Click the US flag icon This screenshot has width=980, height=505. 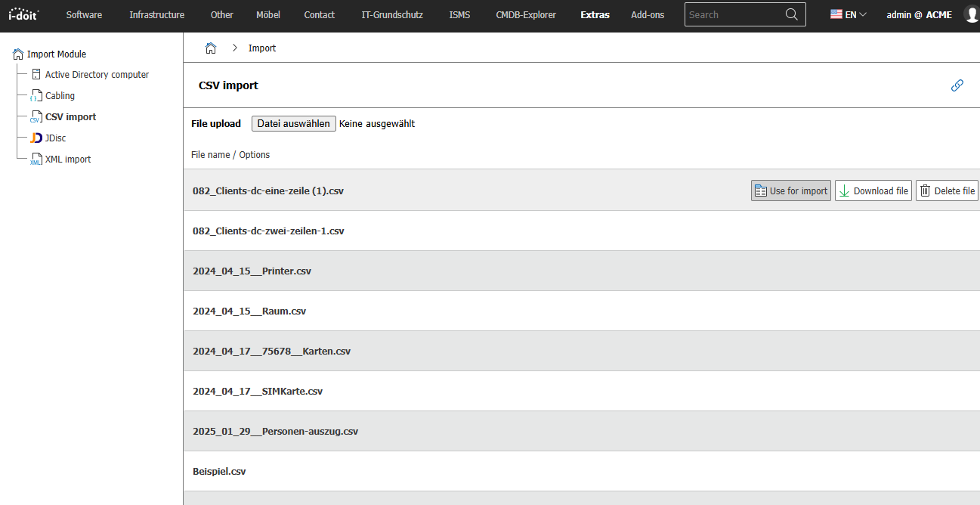point(836,14)
